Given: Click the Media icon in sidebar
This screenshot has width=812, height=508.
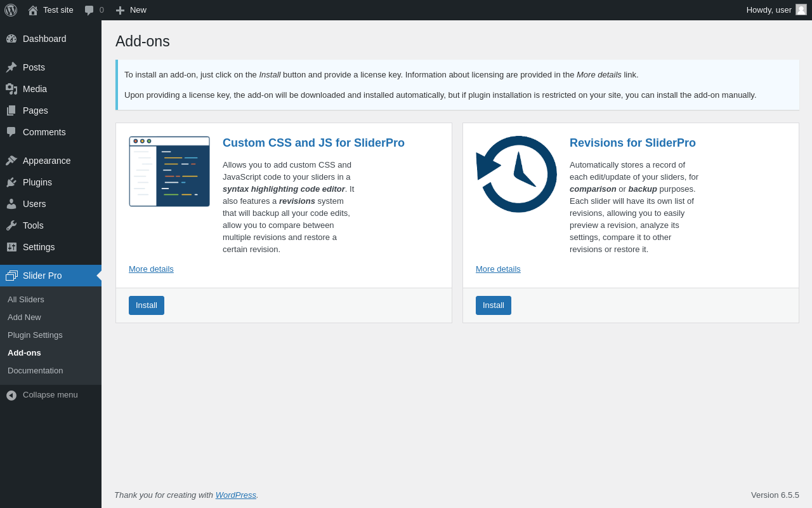Looking at the screenshot, I should pos(11,89).
